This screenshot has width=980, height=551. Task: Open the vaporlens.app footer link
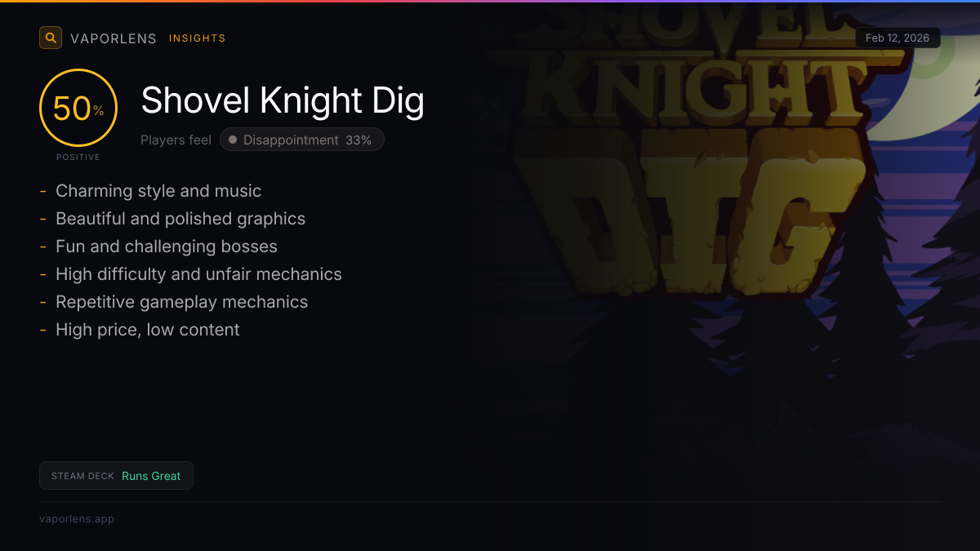(x=77, y=518)
